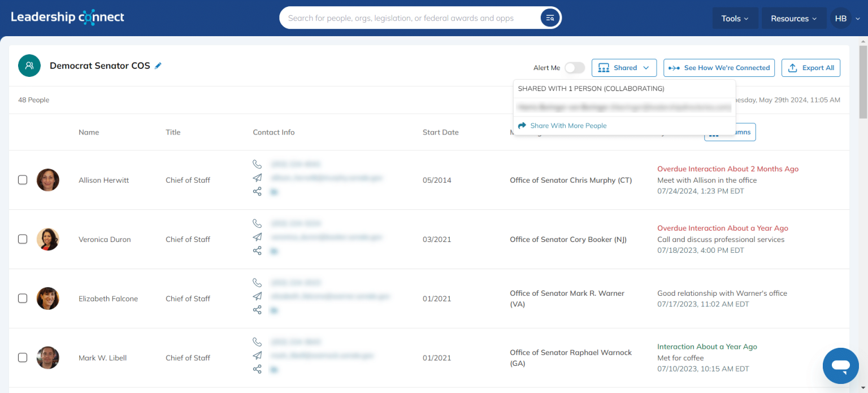Tick the checkbox for Mark W. Libell
Viewport: 868px width, 393px height.
coord(23,357)
